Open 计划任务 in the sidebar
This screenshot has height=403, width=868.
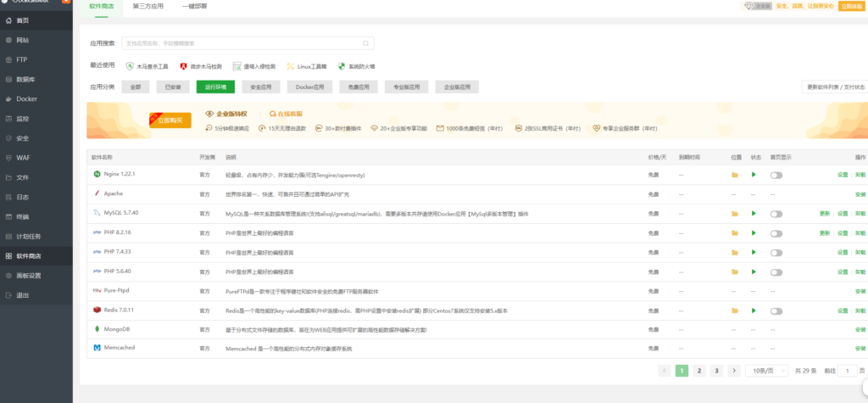(36, 236)
